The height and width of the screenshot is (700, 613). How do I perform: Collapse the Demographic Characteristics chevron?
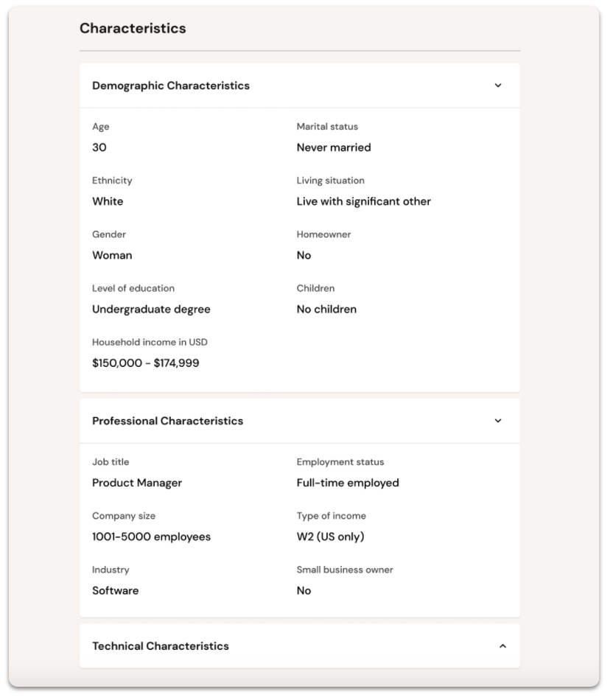pyautogui.click(x=498, y=85)
